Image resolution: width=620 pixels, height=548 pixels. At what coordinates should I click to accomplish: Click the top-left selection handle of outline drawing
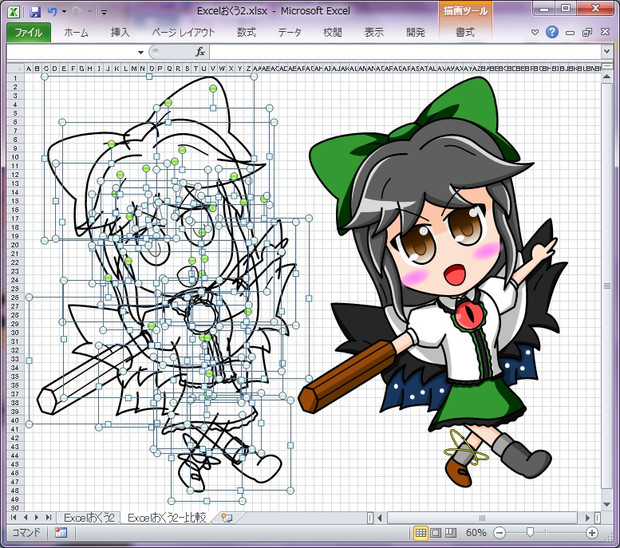pyautogui.click(x=45, y=77)
